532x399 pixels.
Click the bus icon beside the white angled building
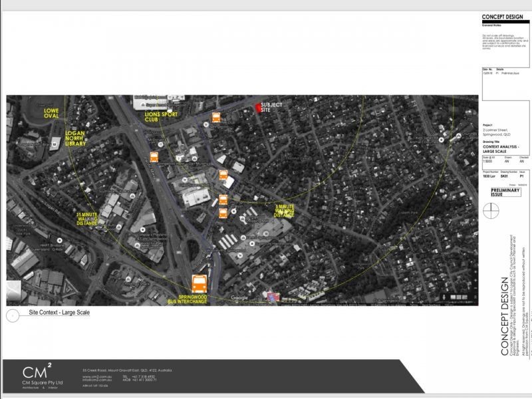click(223, 175)
